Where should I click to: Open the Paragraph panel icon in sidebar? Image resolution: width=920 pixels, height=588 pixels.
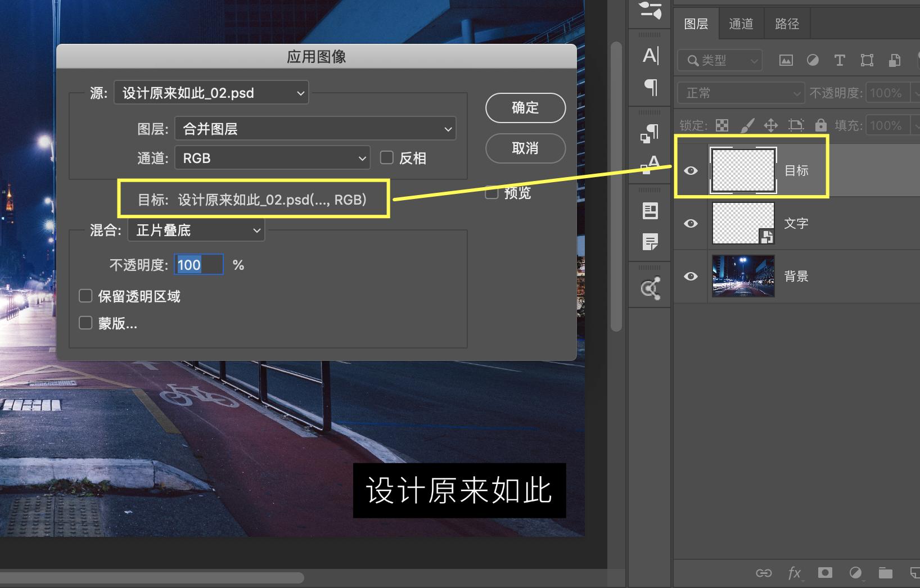click(650, 87)
